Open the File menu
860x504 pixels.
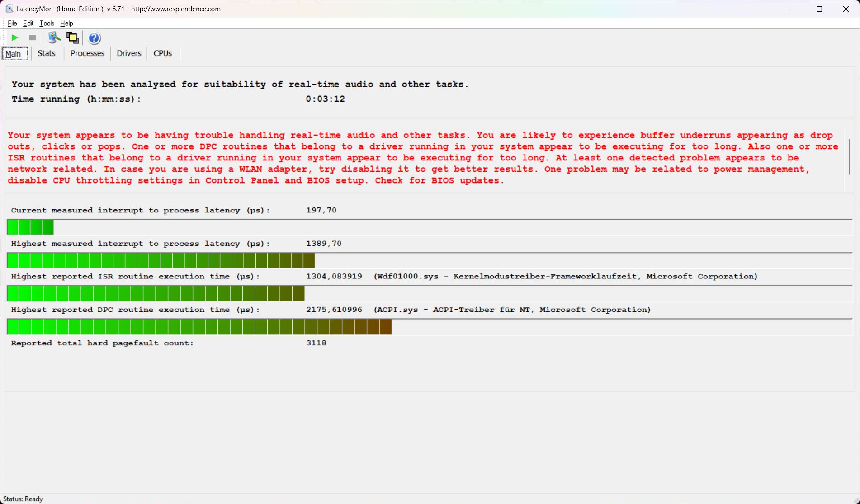point(12,23)
